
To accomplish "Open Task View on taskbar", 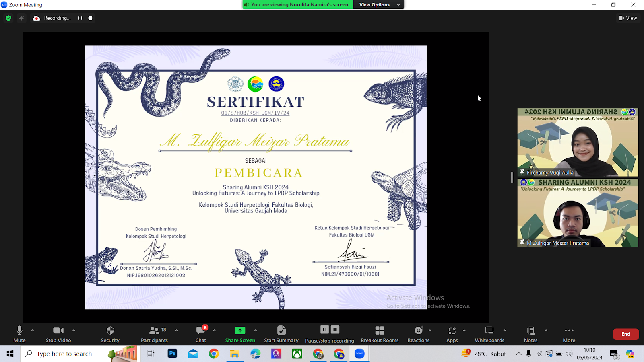I will point(151,354).
